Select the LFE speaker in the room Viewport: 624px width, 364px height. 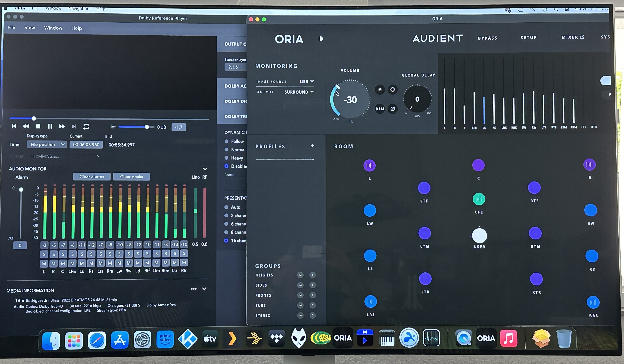(479, 199)
